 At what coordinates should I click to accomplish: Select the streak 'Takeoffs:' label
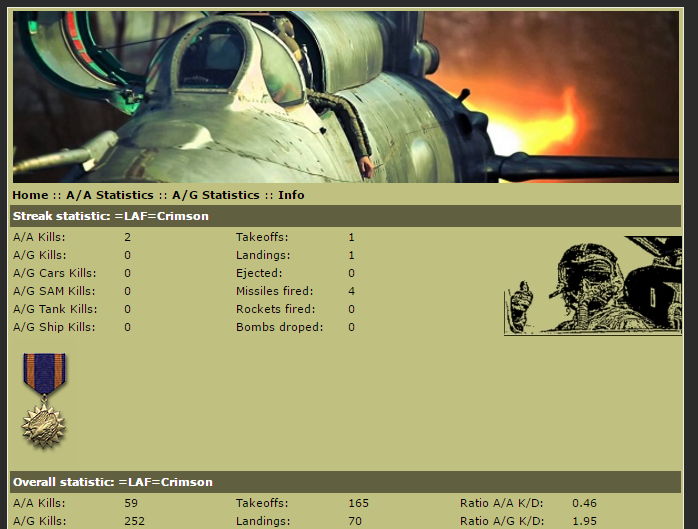coord(262,237)
